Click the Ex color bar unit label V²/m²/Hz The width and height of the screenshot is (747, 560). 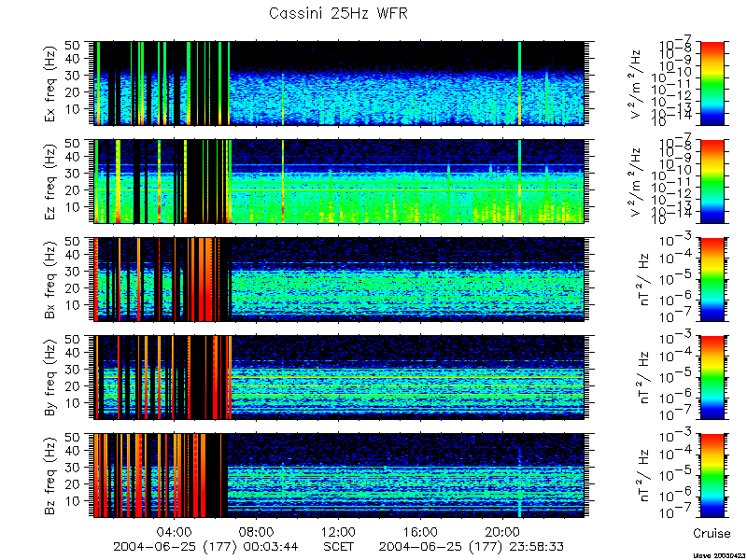click(x=637, y=84)
